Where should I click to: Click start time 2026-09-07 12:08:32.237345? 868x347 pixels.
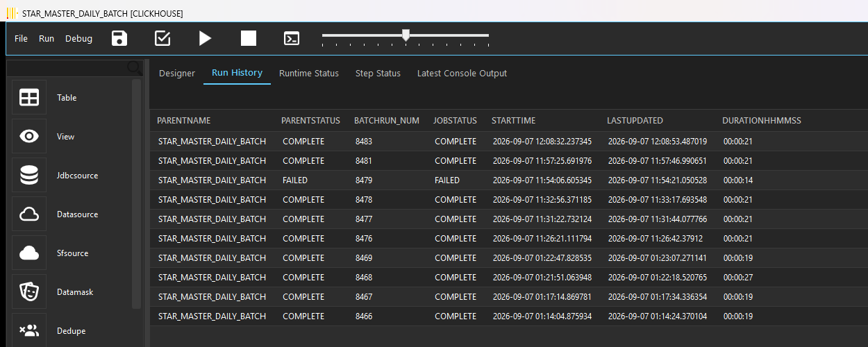pyautogui.click(x=542, y=142)
